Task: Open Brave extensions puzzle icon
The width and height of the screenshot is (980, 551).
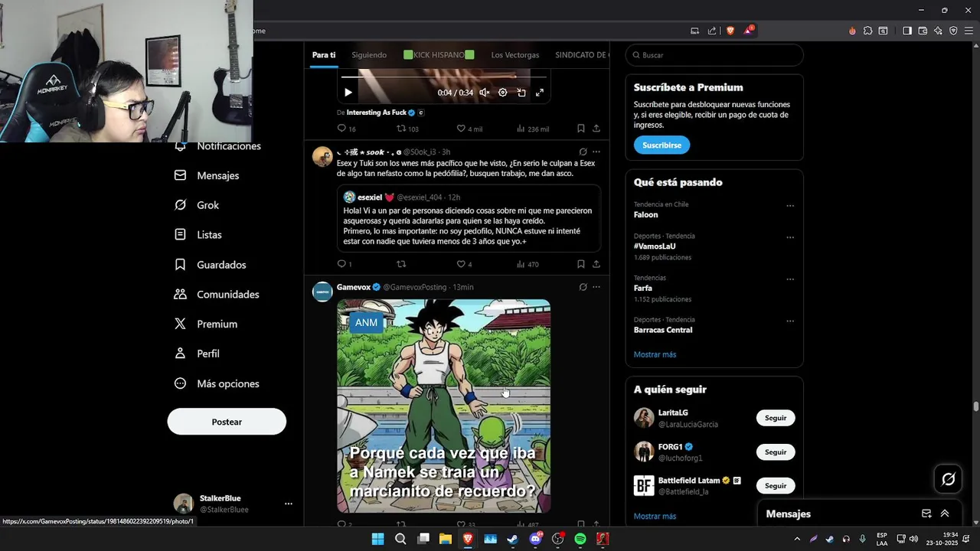Action: [x=867, y=31]
